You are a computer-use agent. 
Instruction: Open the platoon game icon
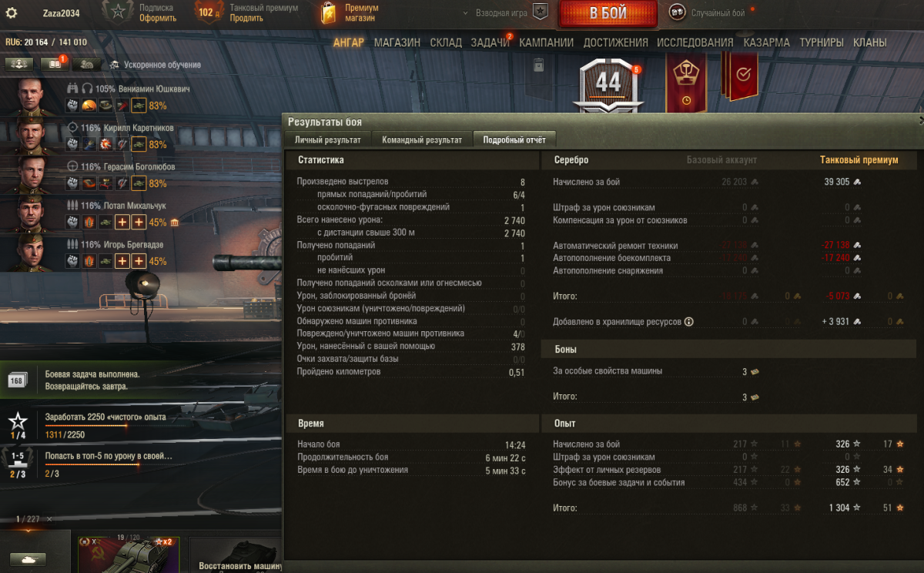(x=541, y=12)
